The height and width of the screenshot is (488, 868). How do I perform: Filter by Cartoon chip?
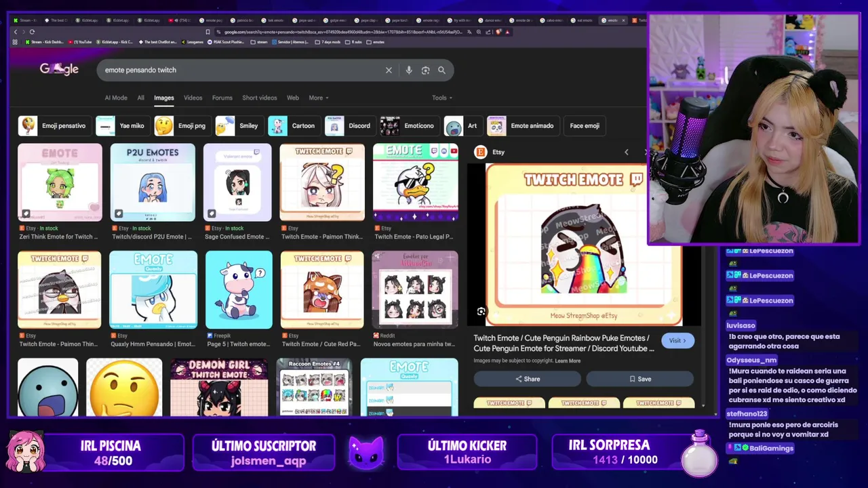[x=294, y=125]
